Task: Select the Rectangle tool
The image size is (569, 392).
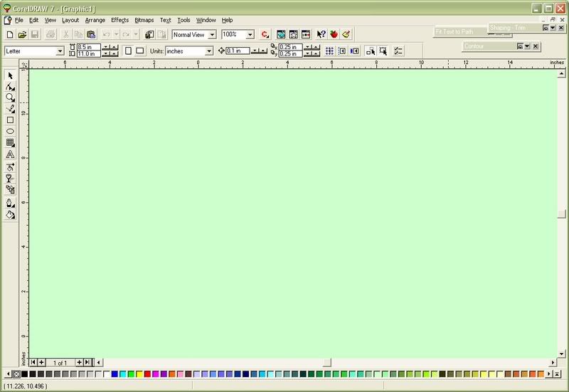Action: click(x=11, y=120)
